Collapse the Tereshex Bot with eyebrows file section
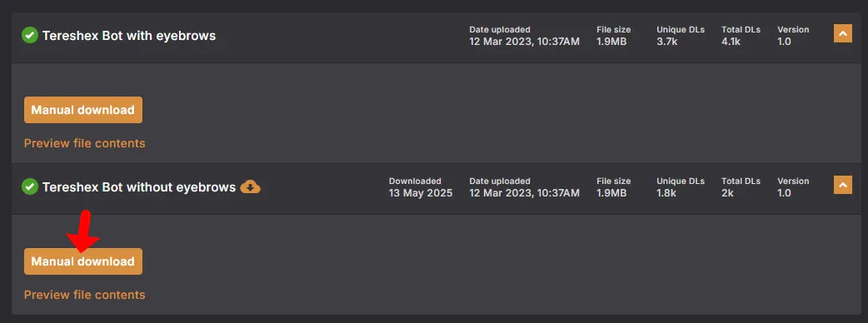This screenshot has height=323, width=868. coord(842,34)
